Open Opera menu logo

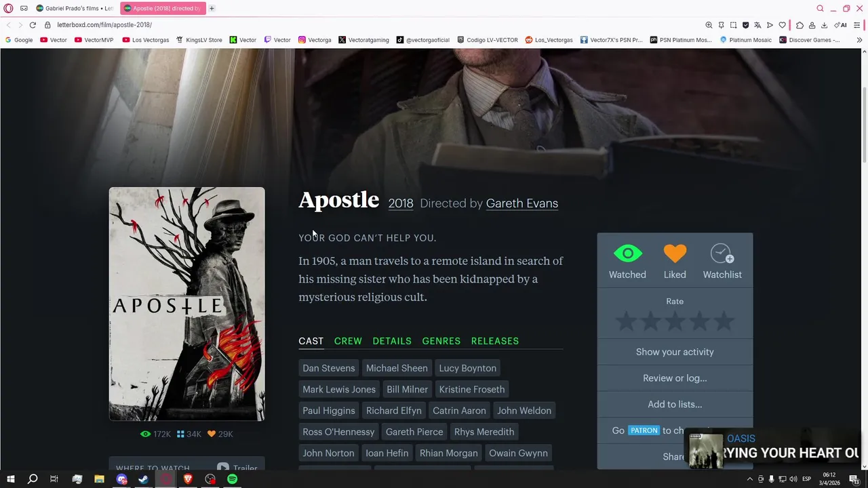pyautogui.click(x=8, y=8)
